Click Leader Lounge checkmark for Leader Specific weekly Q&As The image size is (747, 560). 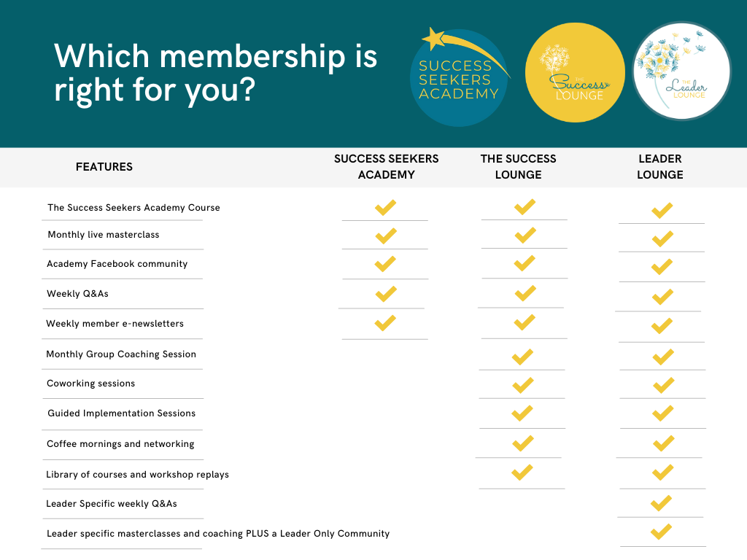(x=661, y=502)
